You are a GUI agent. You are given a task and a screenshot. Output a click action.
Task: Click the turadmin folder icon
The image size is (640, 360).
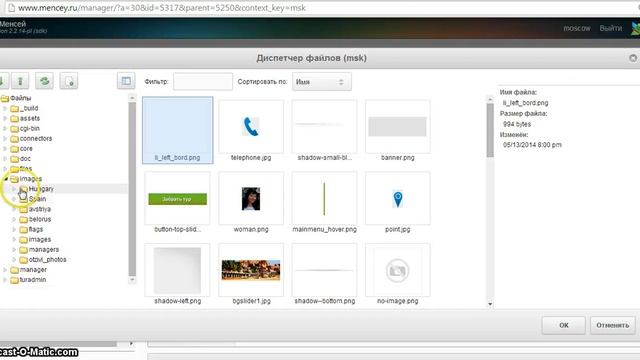(x=15, y=280)
